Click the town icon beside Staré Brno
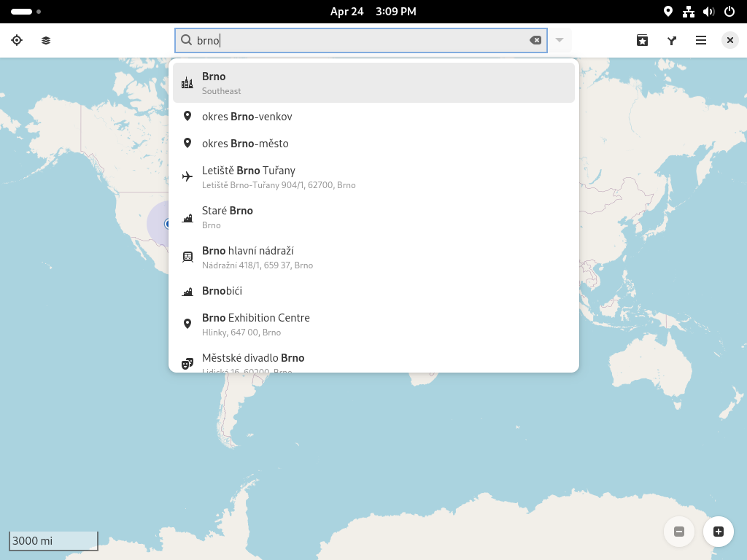Viewport: 747px width, 560px height. tap(187, 217)
